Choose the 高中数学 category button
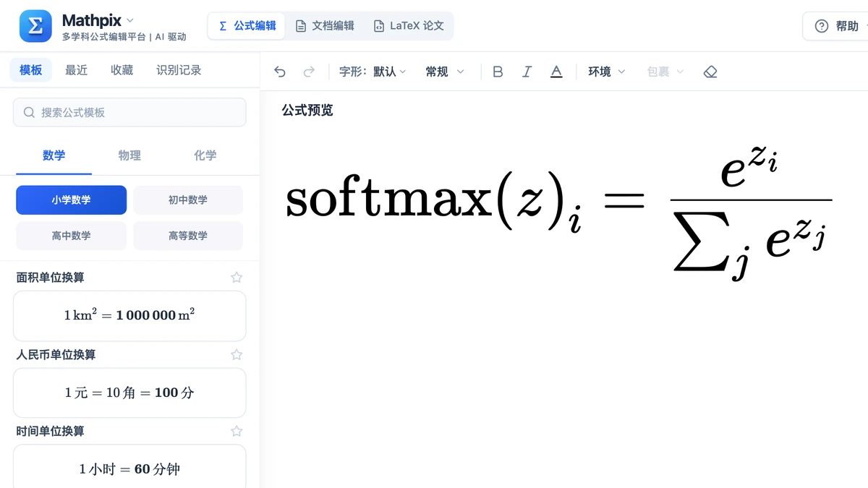Viewport: 868px width, 488px height. click(x=71, y=236)
